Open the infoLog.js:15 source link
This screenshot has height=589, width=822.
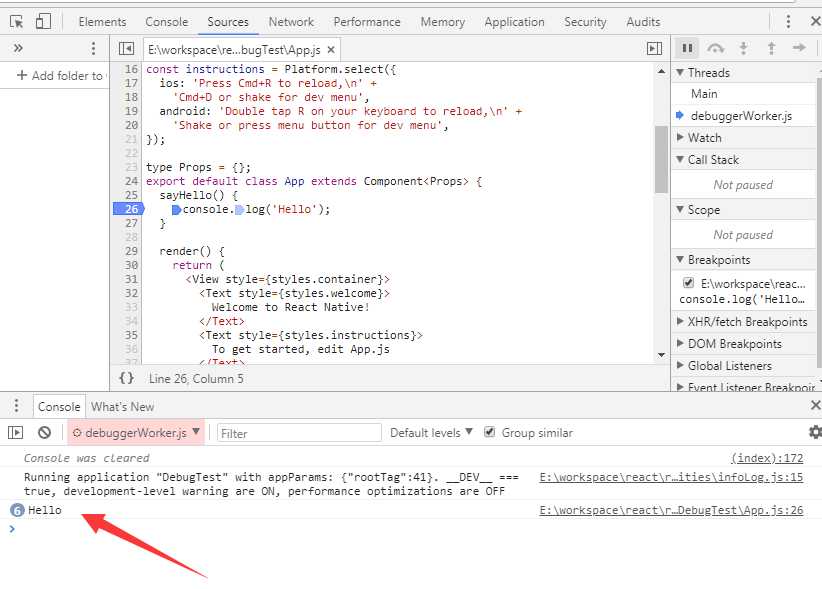(671, 477)
